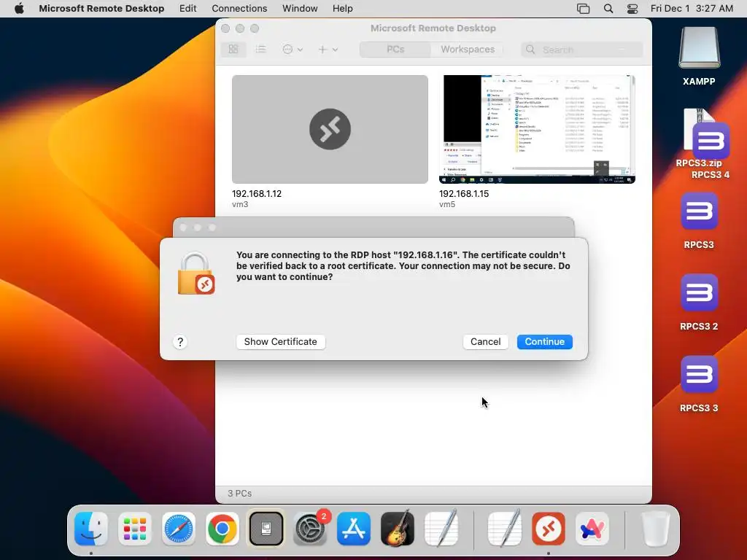
Task: Open Finder from the Dock
Action: click(x=91, y=529)
